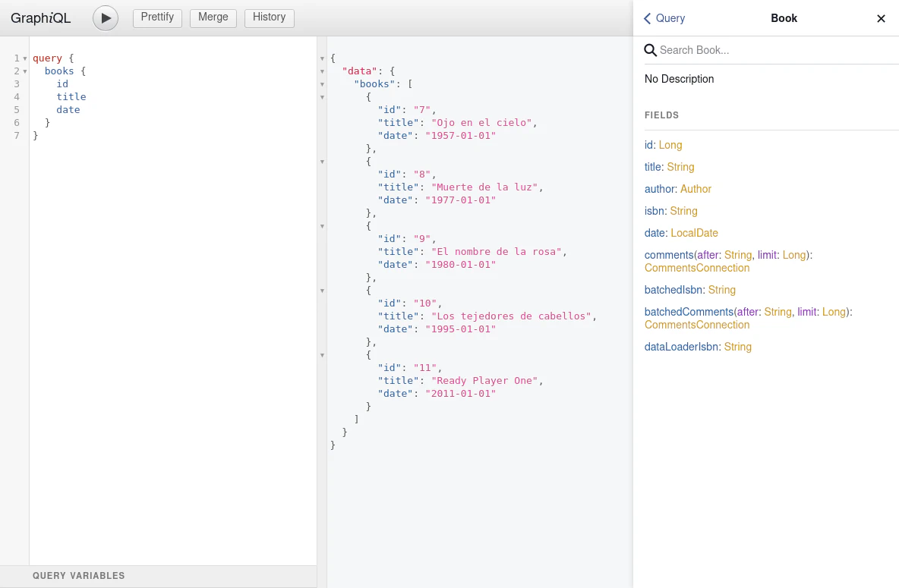Open the batchedComments field documentation

coord(689,312)
